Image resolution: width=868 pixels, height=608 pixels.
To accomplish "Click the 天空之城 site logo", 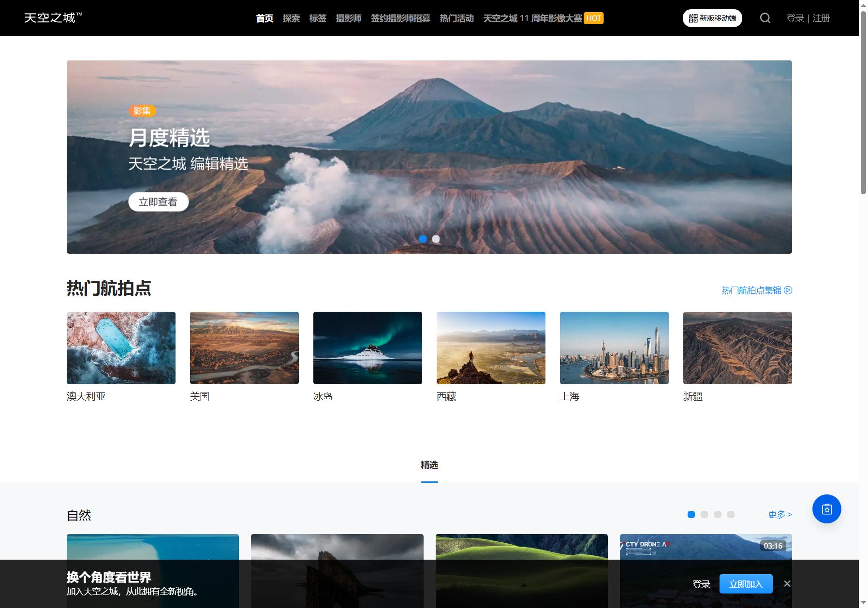I will [53, 18].
